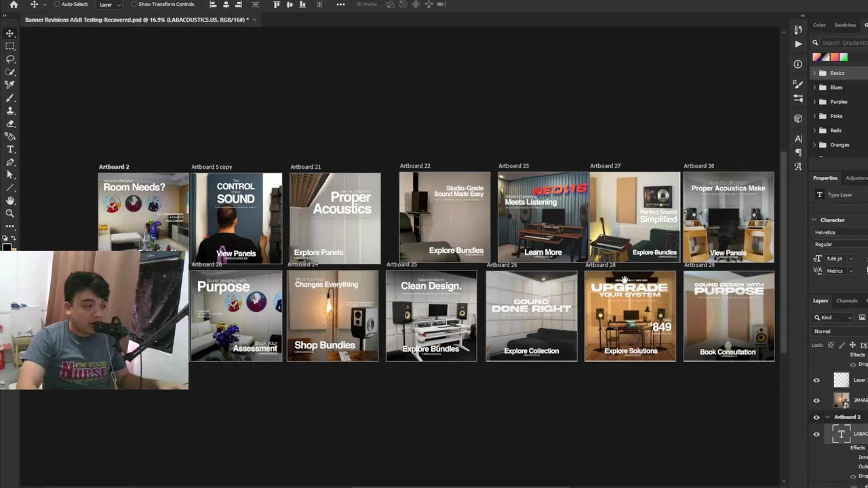This screenshot has height=488, width=868.
Task: Click the foreground color swatch in toolbar
Action: pyautogui.click(x=5, y=248)
